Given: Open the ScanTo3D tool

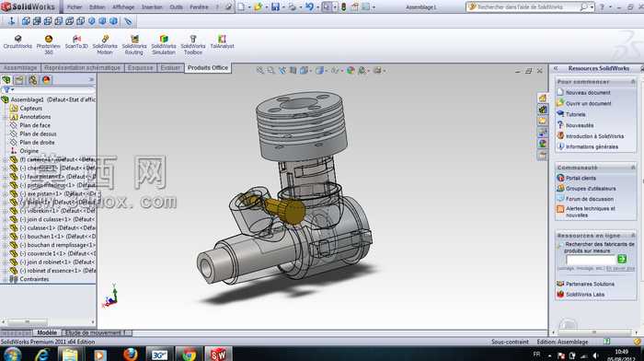Looking at the screenshot, I should click(x=76, y=42).
